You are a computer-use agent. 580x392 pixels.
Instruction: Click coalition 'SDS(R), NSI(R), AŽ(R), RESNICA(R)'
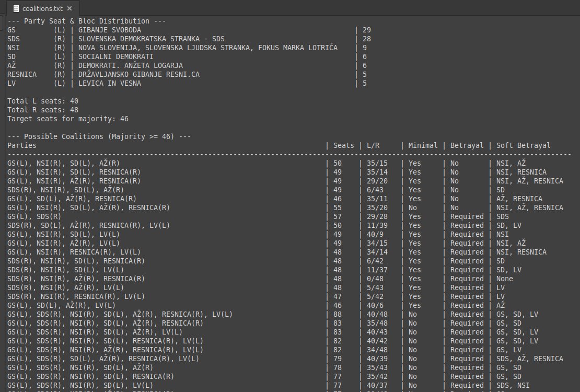click(76, 279)
